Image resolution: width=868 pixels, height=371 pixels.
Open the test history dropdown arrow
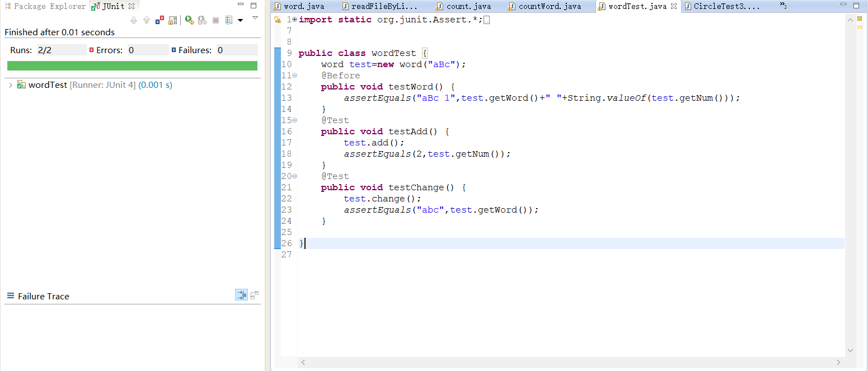[240, 21]
